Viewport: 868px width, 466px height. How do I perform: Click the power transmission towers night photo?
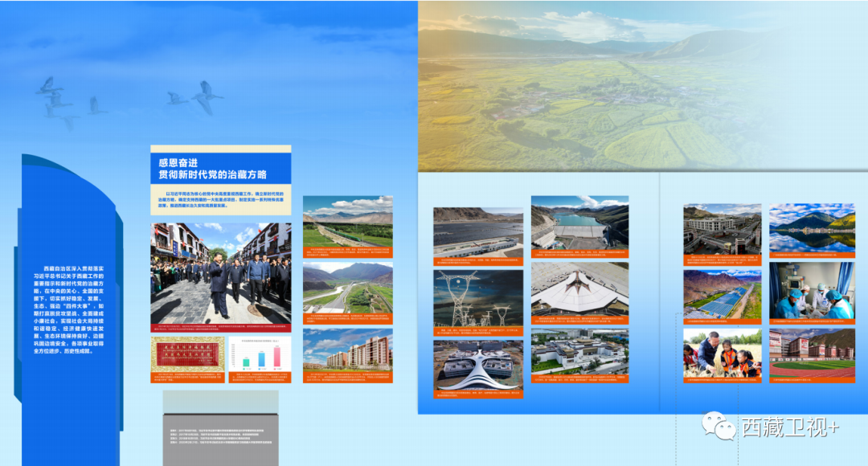coord(478,297)
